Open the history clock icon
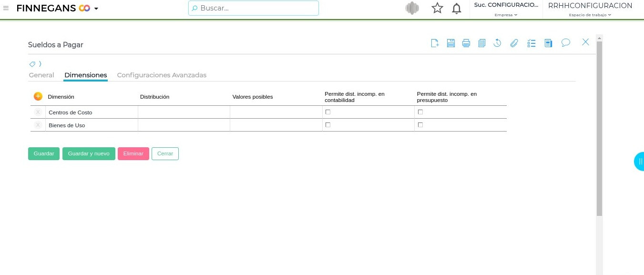 pyautogui.click(x=497, y=43)
